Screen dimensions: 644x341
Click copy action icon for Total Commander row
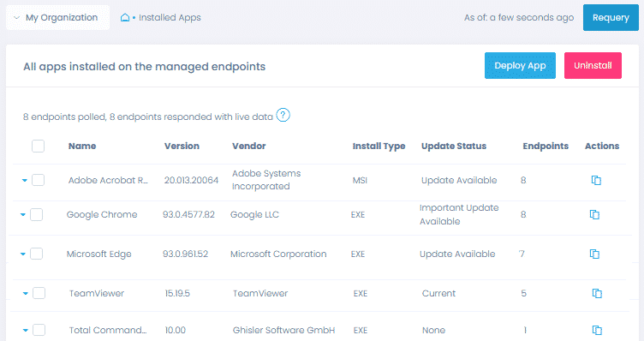pos(597,330)
